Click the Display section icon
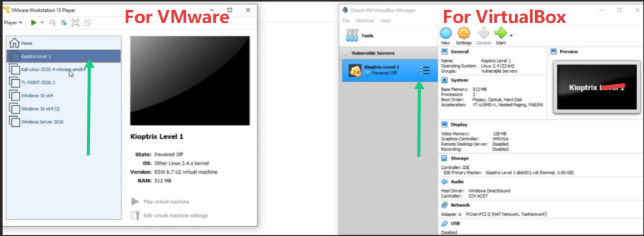 [444, 124]
